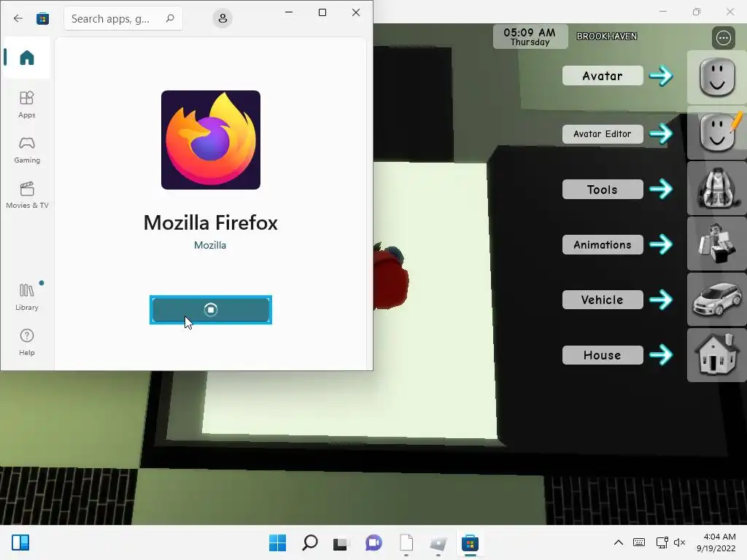747x560 pixels.
Task: Open Help in Store sidebar
Action: click(27, 342)
